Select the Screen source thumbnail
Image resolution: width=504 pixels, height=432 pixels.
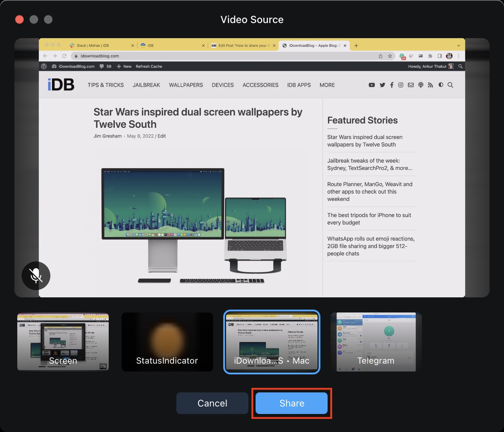pos(63,342)
